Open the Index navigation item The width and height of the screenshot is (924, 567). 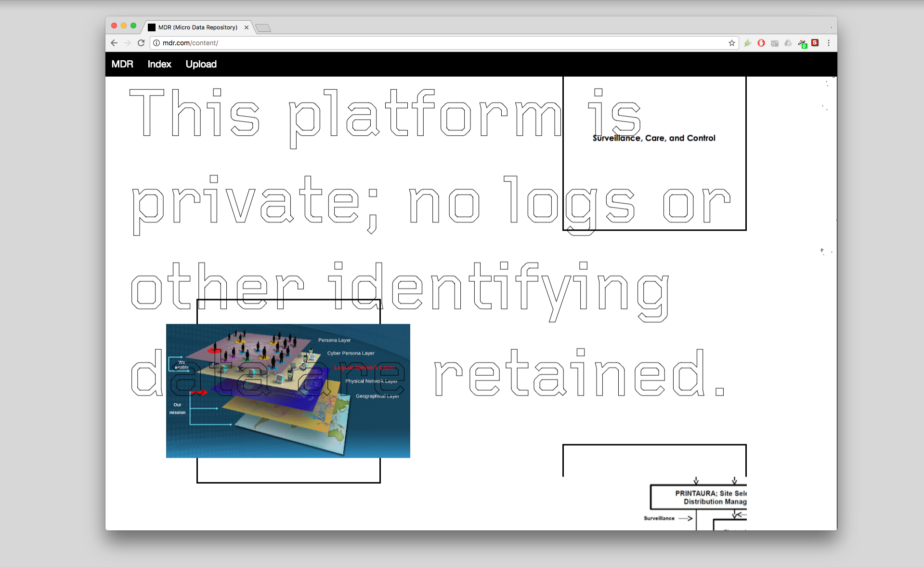coord(159,64)
